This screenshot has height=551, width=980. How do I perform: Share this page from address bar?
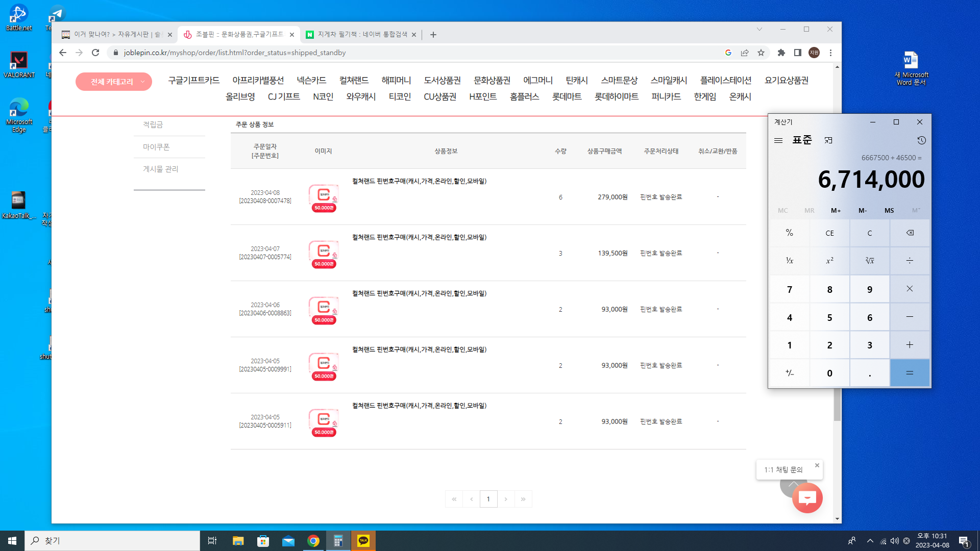point(745,53)
